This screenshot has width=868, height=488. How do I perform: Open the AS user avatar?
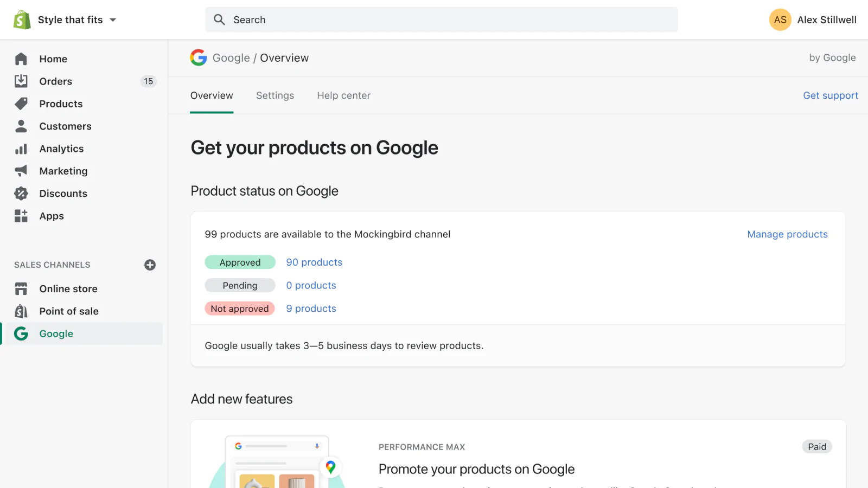coord(780,20)
